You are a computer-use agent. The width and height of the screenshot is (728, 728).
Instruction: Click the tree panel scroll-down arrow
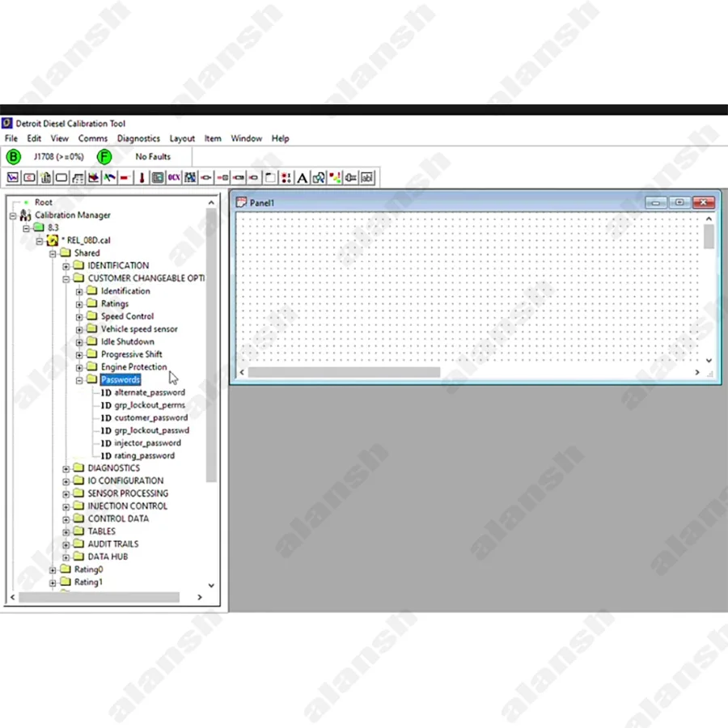[211, 586]
